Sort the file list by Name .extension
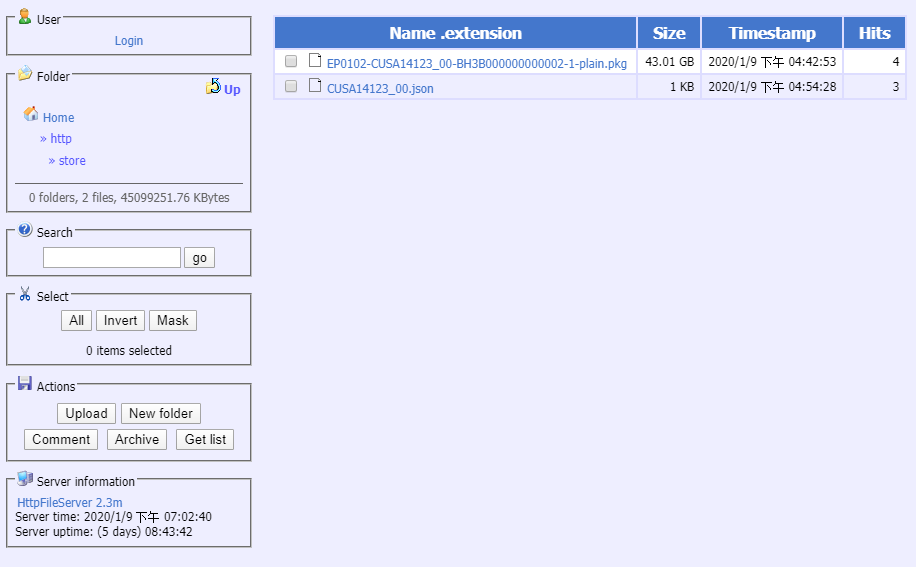This screenshot has height=567, width=916. [x=455, y=33]
